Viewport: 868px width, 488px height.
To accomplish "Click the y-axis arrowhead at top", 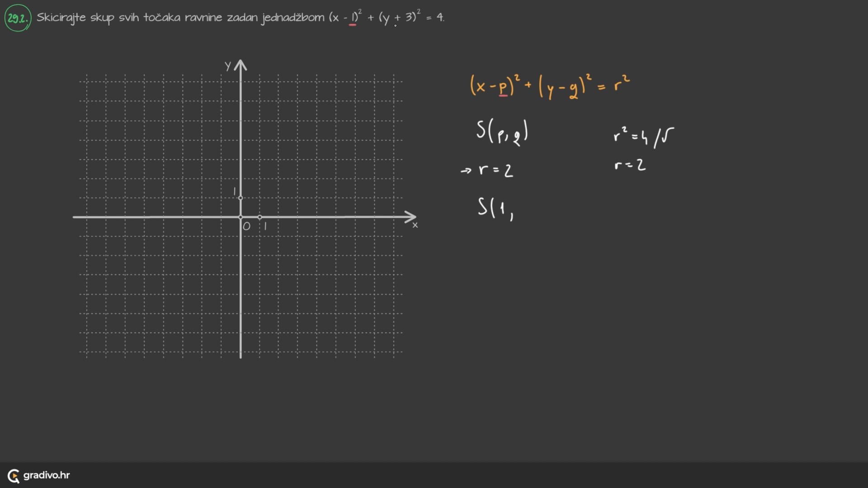I will [241, 65].
